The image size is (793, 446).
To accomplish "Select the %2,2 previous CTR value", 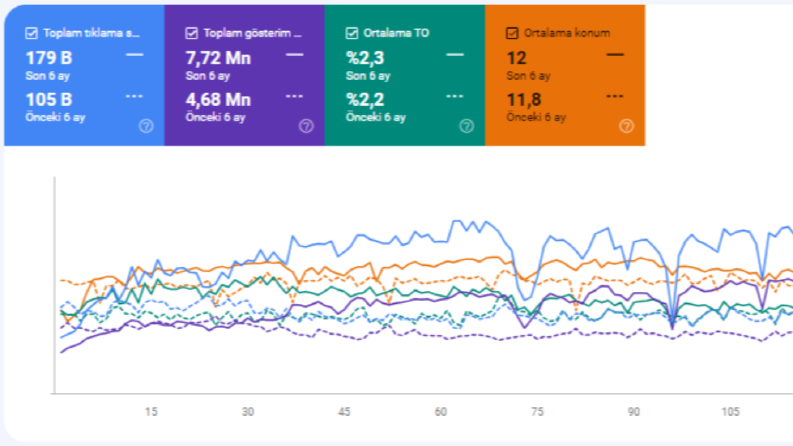I will (365, 100).
